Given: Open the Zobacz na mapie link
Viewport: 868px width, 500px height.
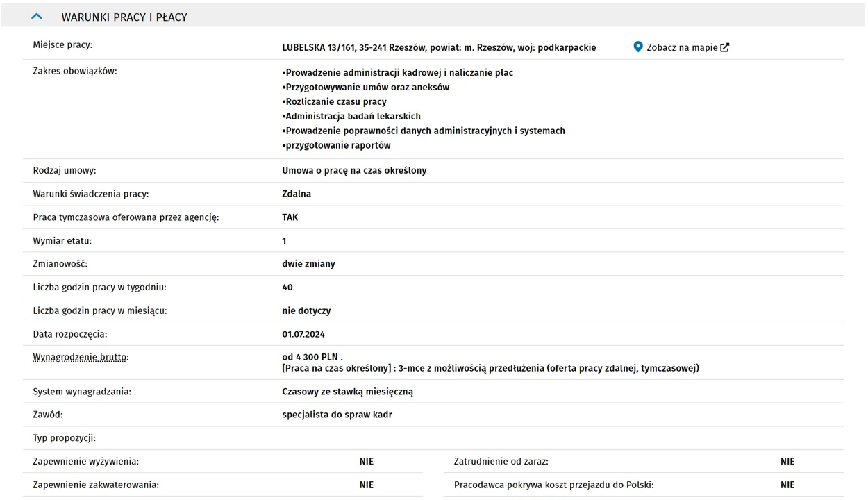Looking at the screenshot, I should click(x=682, y=48).
